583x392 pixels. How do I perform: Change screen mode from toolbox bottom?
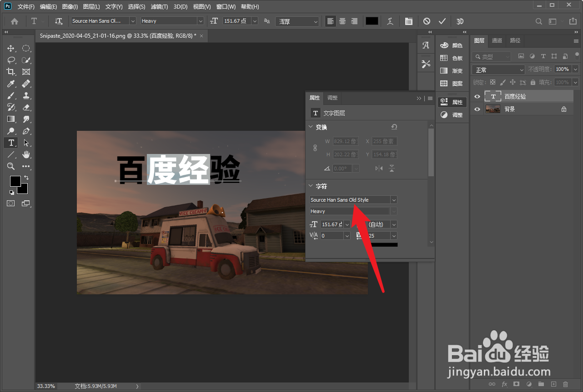26,203
